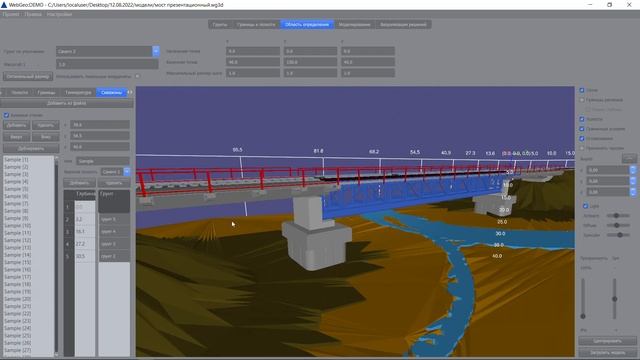Open the Правка menu
The image size is (640, 360).
[33, 14]
